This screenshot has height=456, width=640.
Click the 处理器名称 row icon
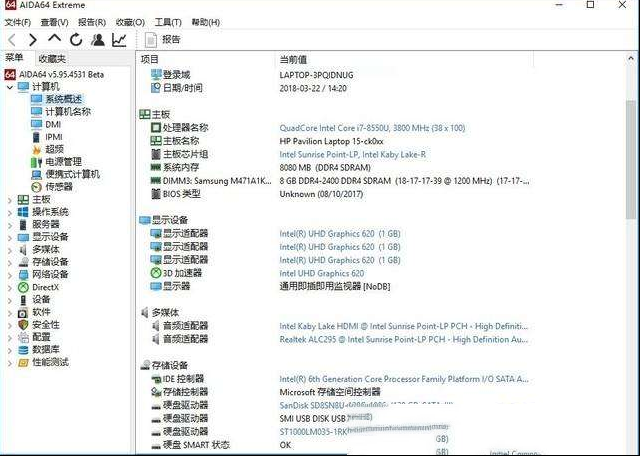click(156, 128)
